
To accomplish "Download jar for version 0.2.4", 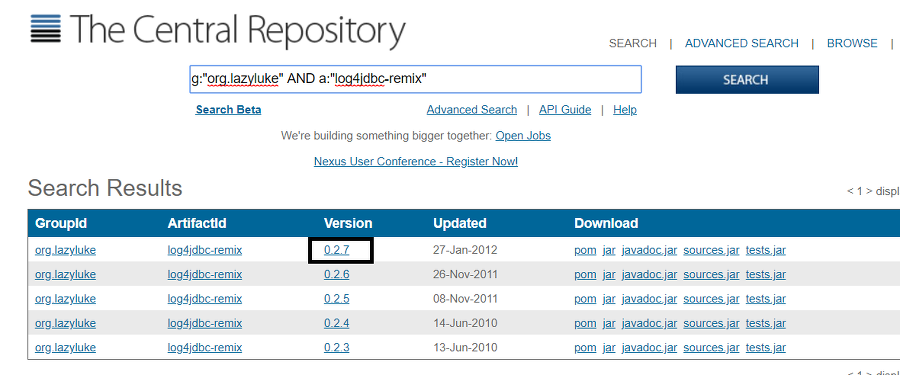I will [x=609, y=323].
